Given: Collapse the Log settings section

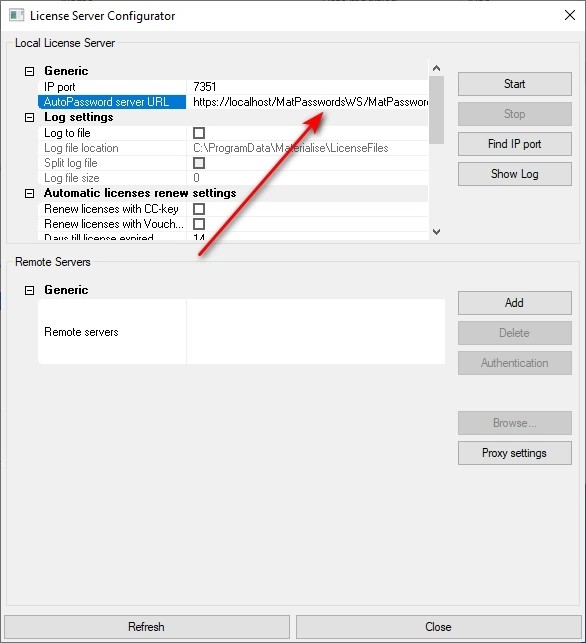Looking at the screenshot, I should click(30, 118).
